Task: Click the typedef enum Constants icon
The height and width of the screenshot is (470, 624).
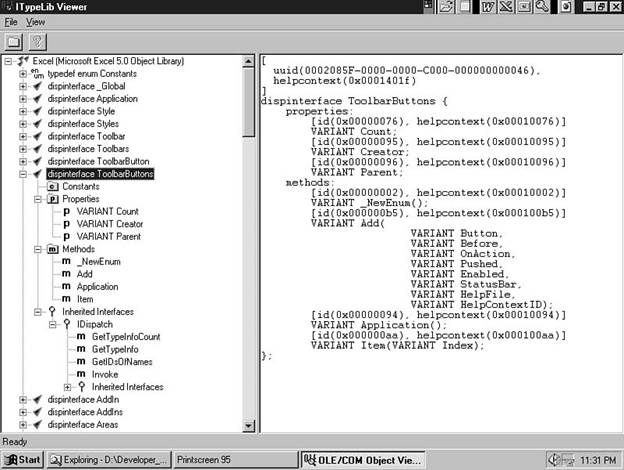Action: point(37,74)
